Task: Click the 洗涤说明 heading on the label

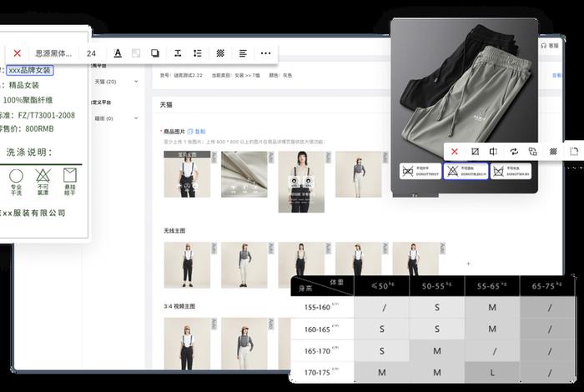Action: pyautogui.click(x=29, y=152)
